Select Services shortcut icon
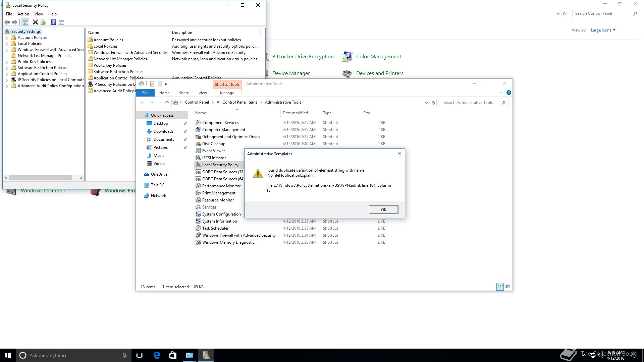Image resolution: width=644 pixels, height=362 pixels. (x=198, y=207)
